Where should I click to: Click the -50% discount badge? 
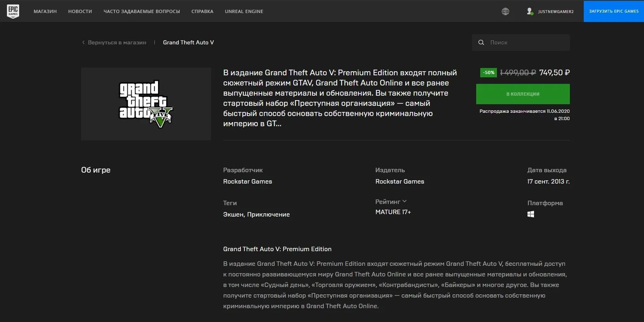click(488, 72)
